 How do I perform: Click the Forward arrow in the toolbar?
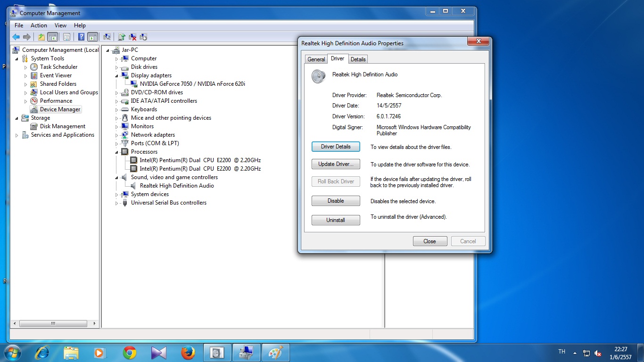[x=27, y=37]
